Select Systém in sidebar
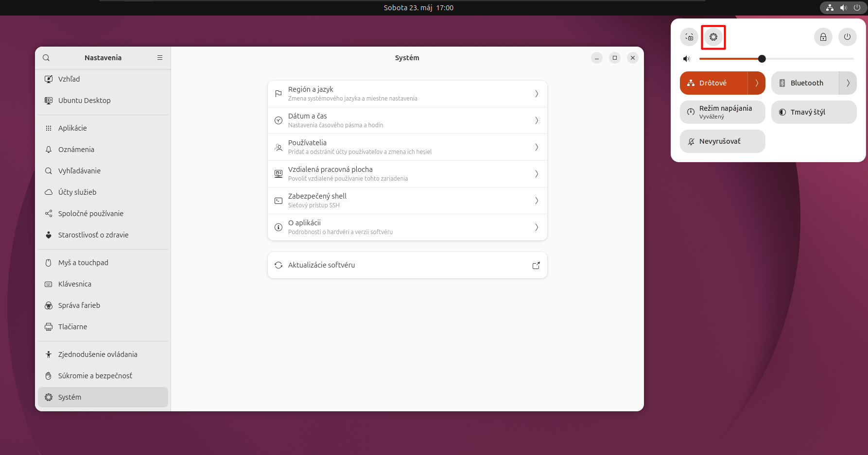The height and width of the screenshot is (455, 868). click(x=103, y=397)
